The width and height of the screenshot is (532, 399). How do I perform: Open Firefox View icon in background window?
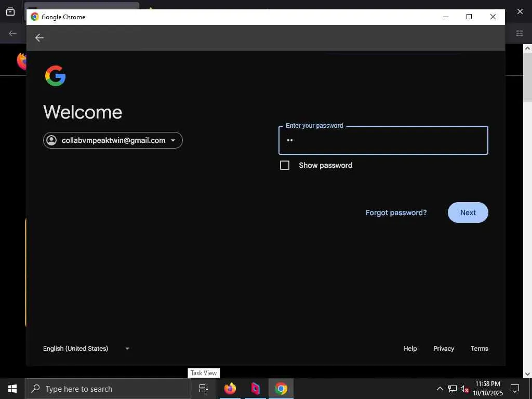tap(10, 11)
